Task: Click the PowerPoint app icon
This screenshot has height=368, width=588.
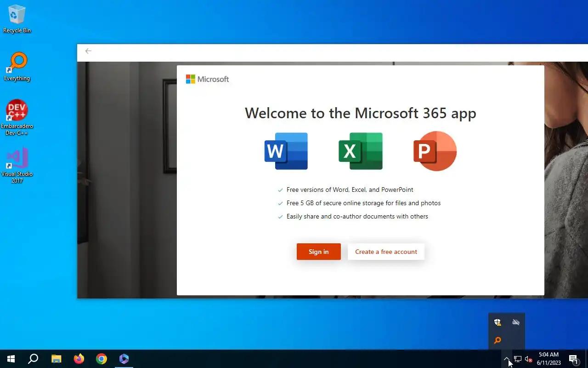Action: point(435,151)
